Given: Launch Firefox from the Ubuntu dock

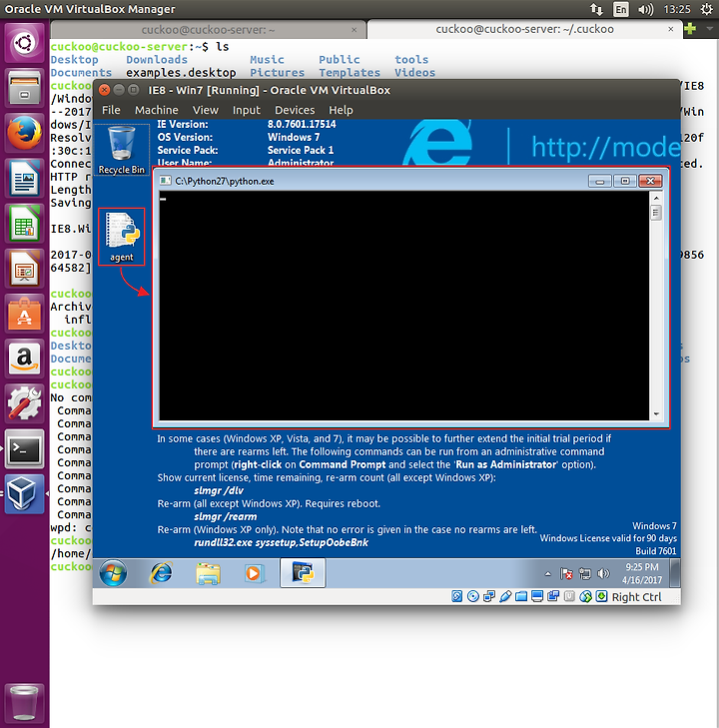Looking at the screenshot, I should (24, 133).
